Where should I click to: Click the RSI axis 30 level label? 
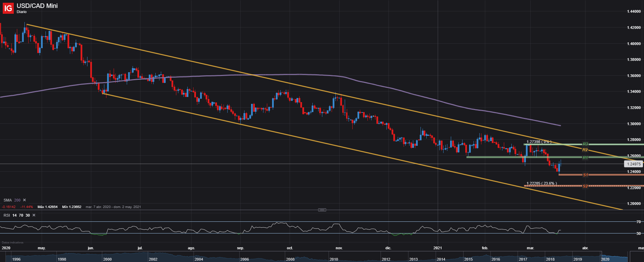point(638,233)
